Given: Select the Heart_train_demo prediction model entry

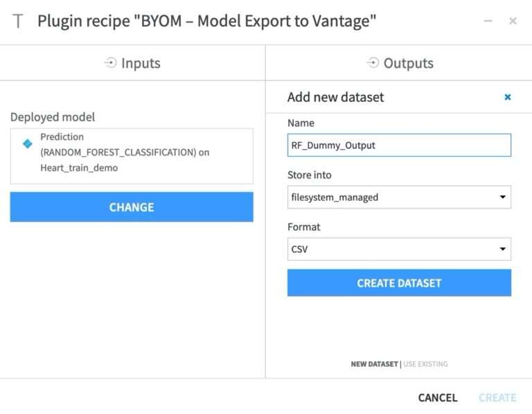Looking at the screenshot, I should pyautogui.click(x=132, y=153).
